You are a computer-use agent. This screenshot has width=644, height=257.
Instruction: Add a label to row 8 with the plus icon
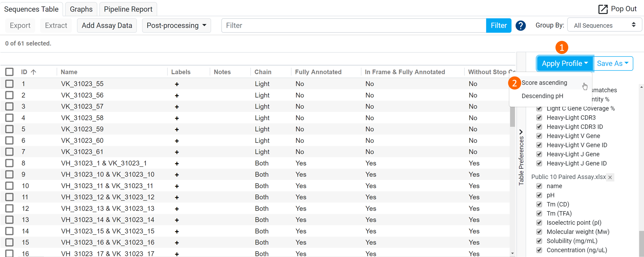(177, 163)
